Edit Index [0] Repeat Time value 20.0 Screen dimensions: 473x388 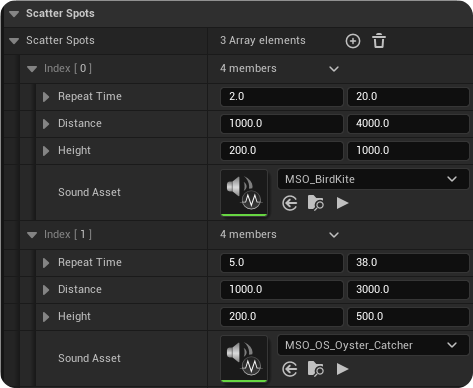pos(408,97)
